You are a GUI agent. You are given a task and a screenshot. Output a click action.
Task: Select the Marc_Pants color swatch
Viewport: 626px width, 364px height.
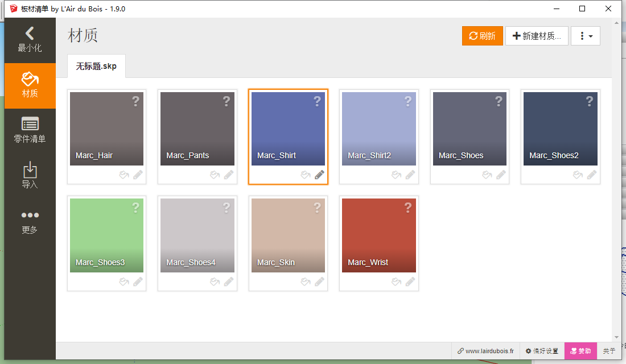[x=197, y=129]
